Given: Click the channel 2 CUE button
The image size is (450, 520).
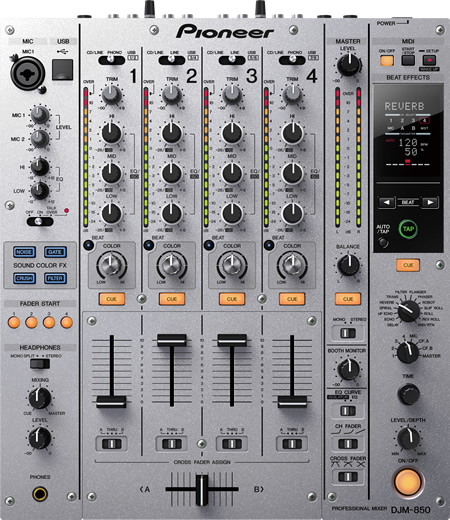Looking at the screenshot, I should pos(172,299).
